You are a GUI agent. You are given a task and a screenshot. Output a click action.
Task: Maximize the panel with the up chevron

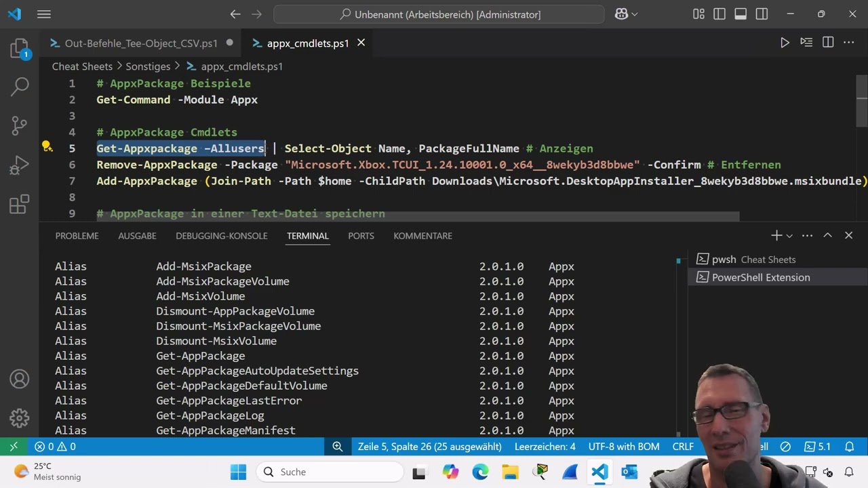[827, 235]
